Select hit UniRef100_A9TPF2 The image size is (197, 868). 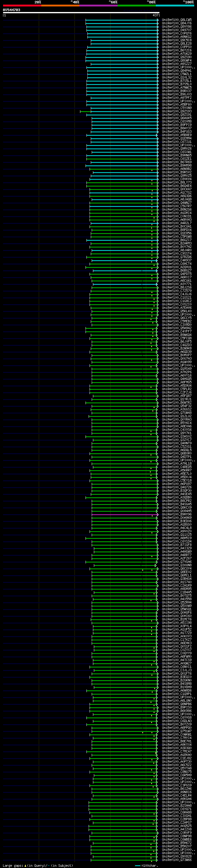(177, 98)
